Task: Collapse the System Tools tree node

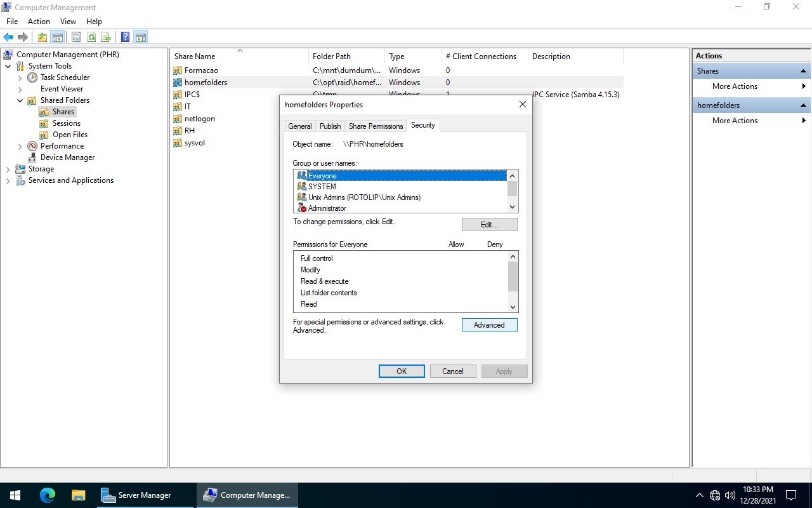Action: pos(8,66)
